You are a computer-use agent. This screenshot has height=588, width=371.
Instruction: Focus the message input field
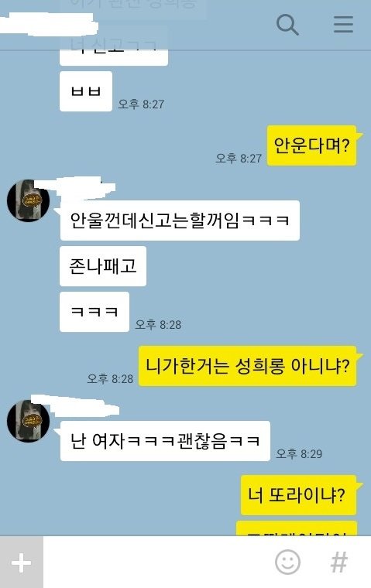pyautogui.click(x=158, y=562)
